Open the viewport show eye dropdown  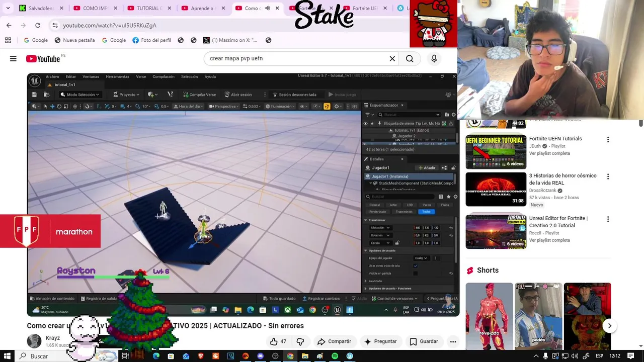click(x=303, y=106)
